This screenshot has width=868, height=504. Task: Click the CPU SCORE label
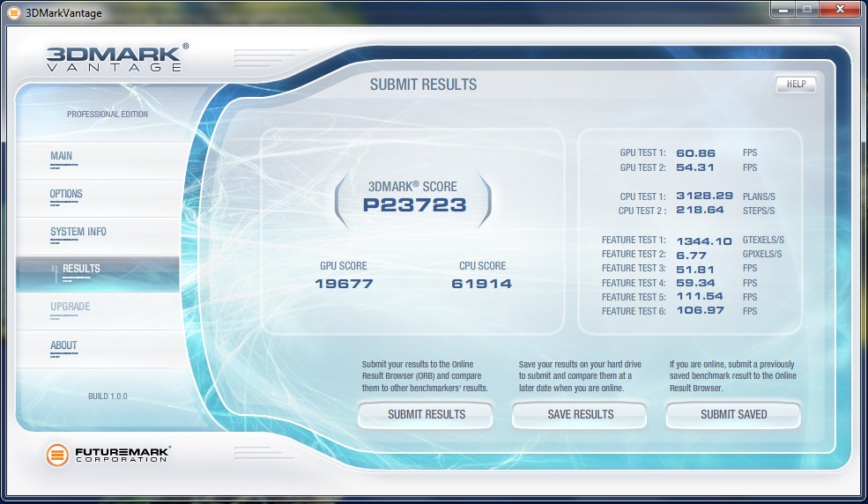point(482,266)
